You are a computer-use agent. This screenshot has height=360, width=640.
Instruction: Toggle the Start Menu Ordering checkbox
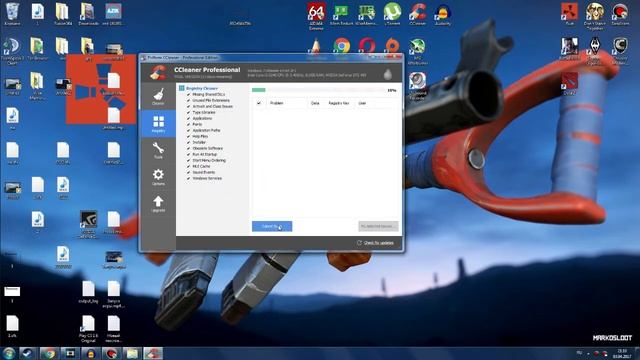(x=189, y=160)
